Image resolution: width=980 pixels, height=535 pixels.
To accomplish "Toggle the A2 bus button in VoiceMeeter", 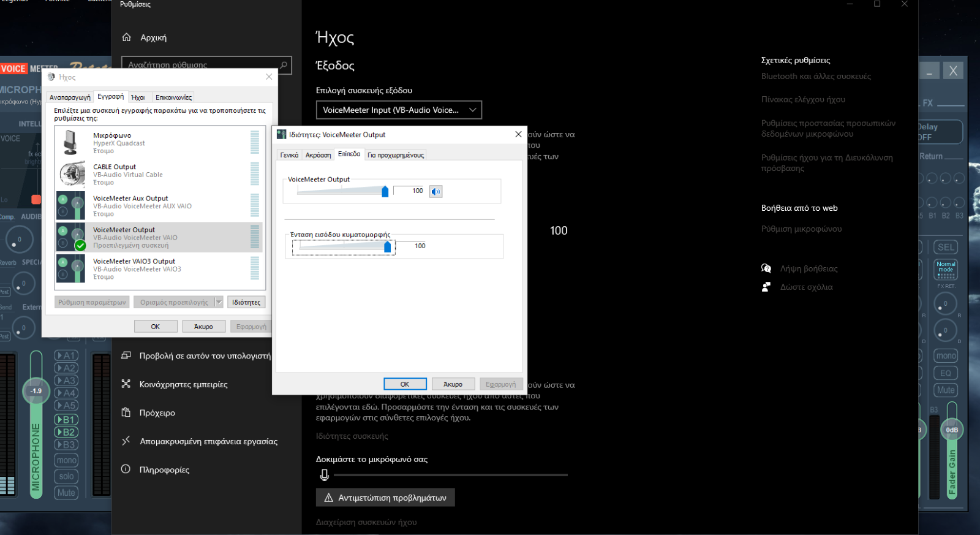I will tap(66, 368).
